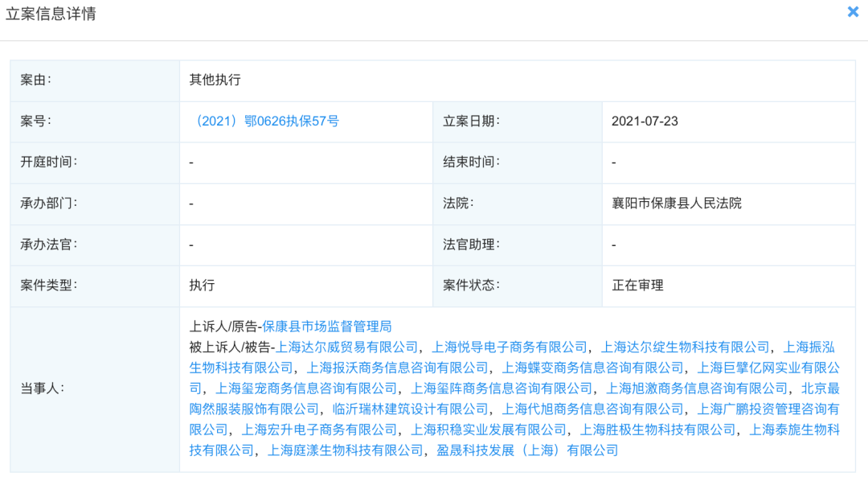Open 上海报沃商务信息咨询有限公司 link
The width and height of the screenshot is (868, 489).
(x=398, y=368)
